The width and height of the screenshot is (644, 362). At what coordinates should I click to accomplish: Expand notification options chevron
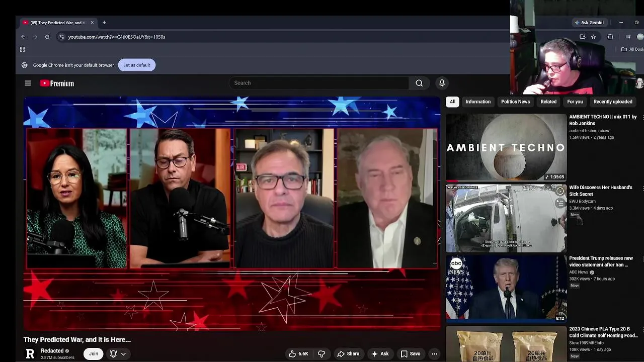pos(123,354)
